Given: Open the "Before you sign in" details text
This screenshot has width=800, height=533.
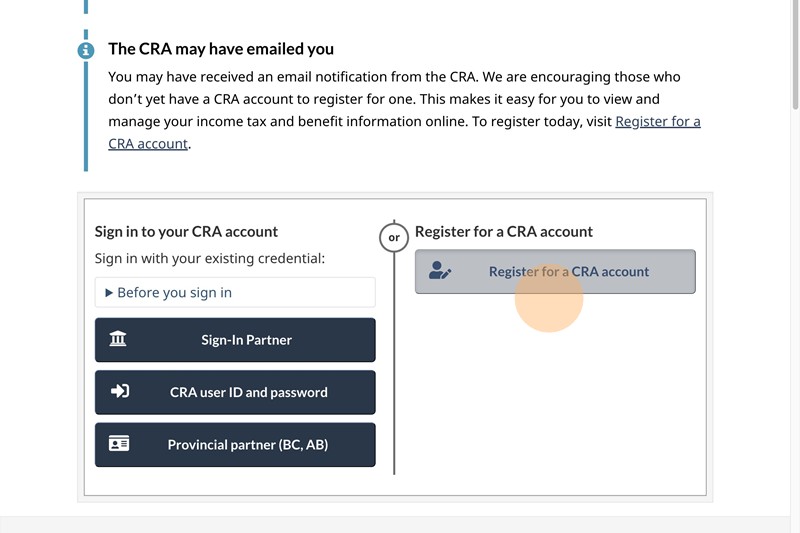Looking at the screenshot, I should coord(175,293).
